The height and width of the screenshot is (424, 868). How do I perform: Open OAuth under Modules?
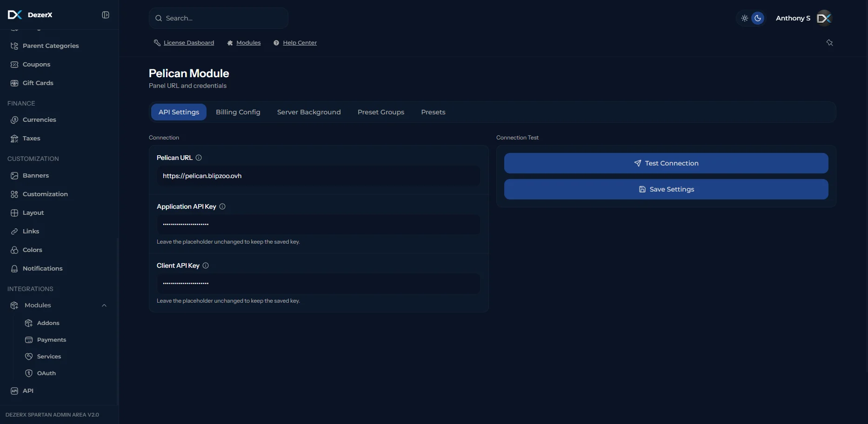(x=47, y=373)
